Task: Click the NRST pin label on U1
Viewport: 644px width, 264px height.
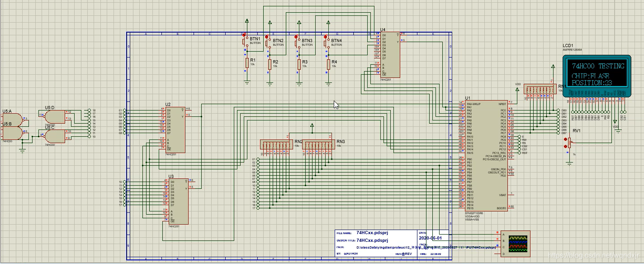Action: [x=502, y=104]
